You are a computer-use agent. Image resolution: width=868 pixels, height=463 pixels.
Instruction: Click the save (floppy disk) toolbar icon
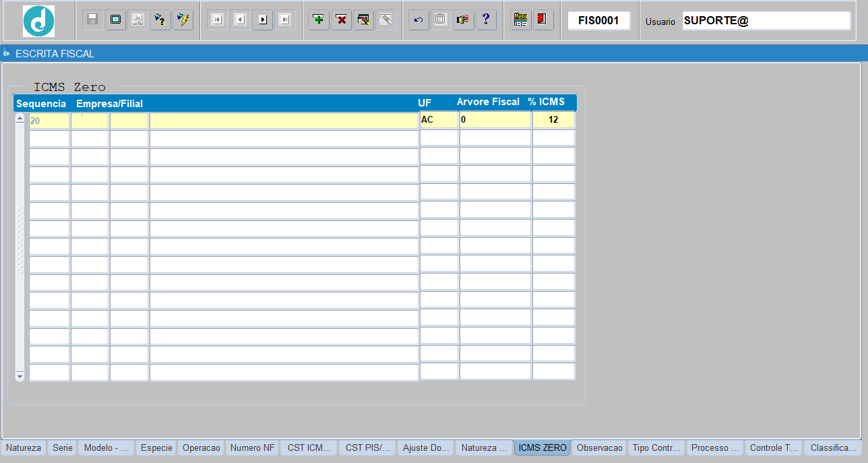[x=93, y=20]
